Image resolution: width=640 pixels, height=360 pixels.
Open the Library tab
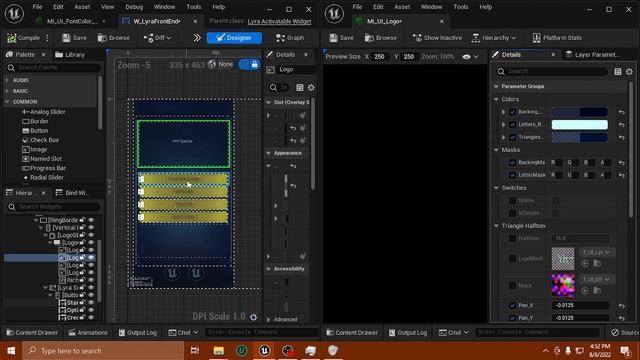(x=70, y=55)
